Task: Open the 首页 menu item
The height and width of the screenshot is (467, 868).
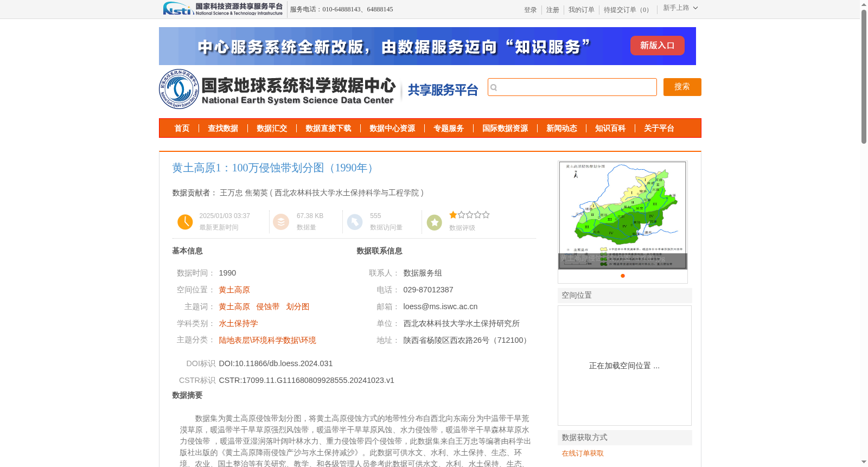Action: click(x=182, y=129)
